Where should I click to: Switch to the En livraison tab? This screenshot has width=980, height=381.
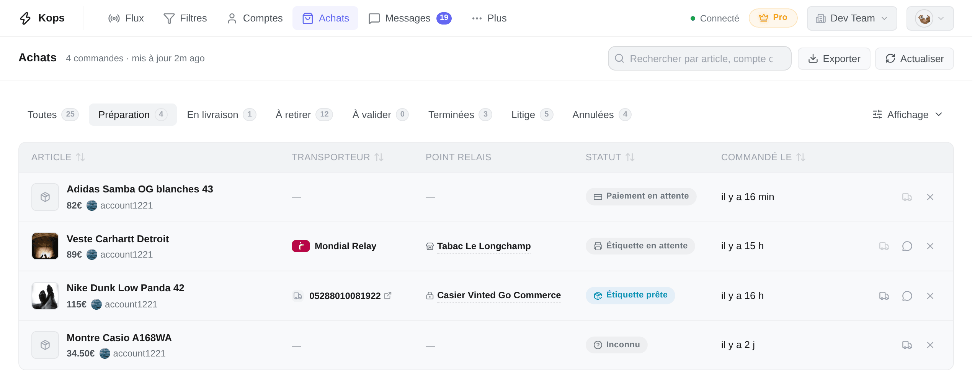click(x=221, y=115)
